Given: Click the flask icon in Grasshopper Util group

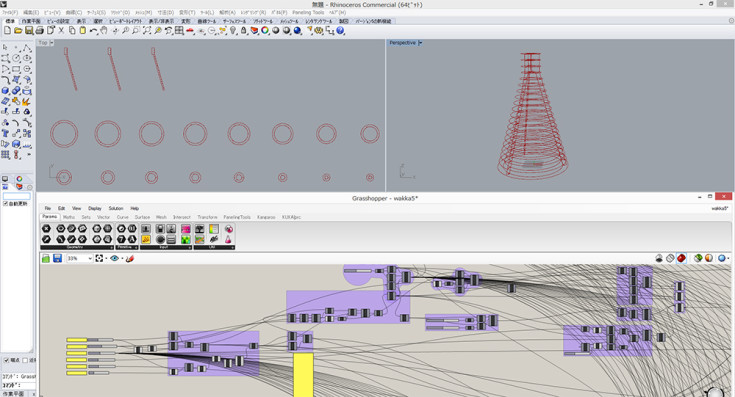Looking at the screenshot, I should pyautogui.click(x=228, y=240).
